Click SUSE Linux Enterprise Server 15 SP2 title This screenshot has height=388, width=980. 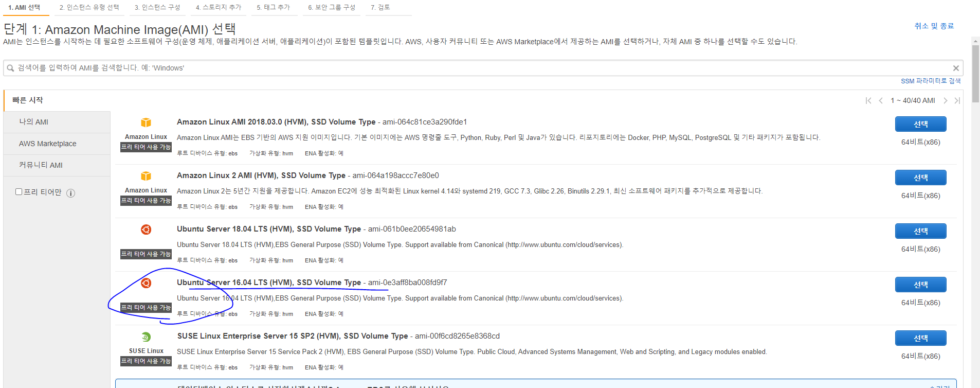(x=293, y=336)
